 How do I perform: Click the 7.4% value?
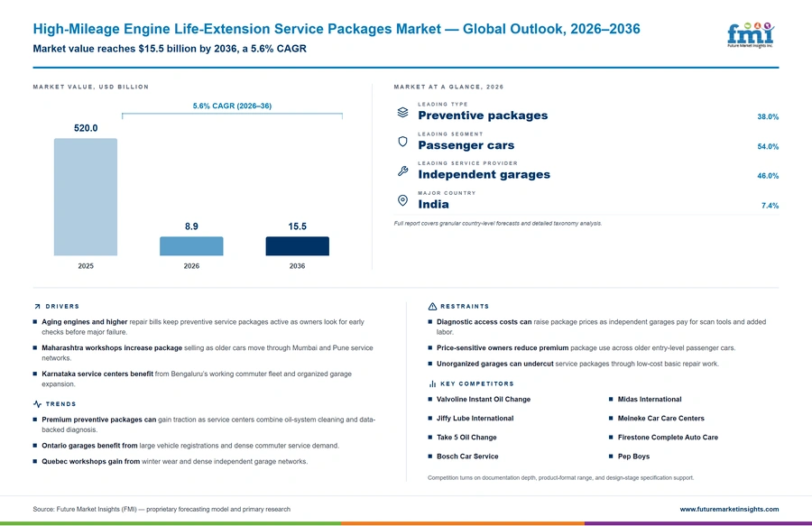(770, 206)
